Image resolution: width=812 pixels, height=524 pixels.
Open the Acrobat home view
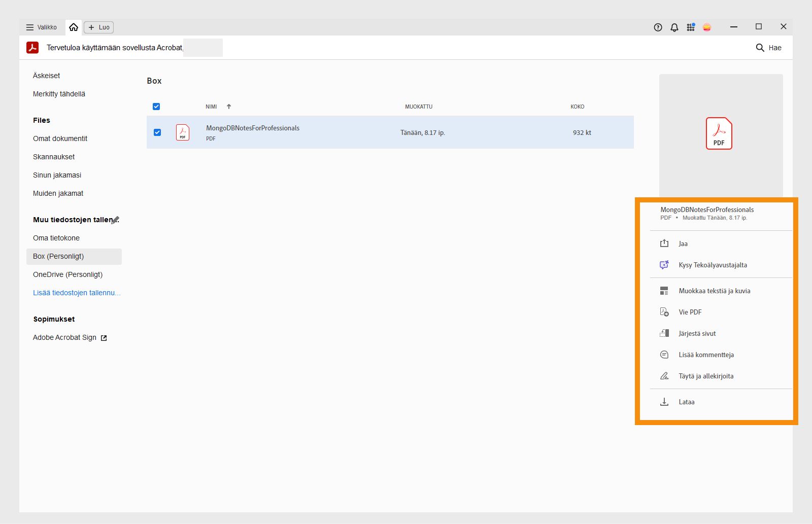pyautogui.click(x=74, y=27)
